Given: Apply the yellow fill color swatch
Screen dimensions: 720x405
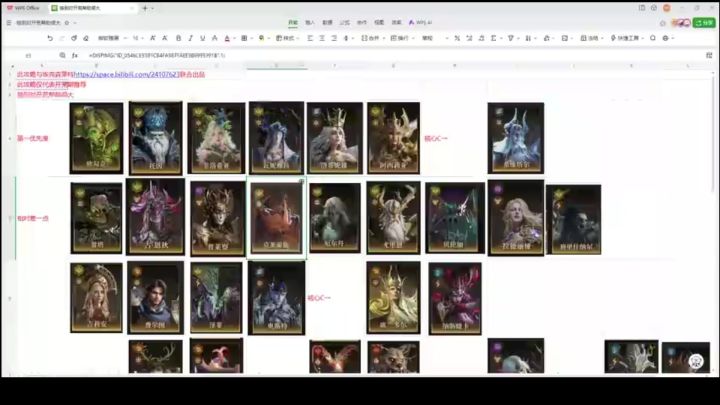Looking at the screenshot, I should point(261,38).
